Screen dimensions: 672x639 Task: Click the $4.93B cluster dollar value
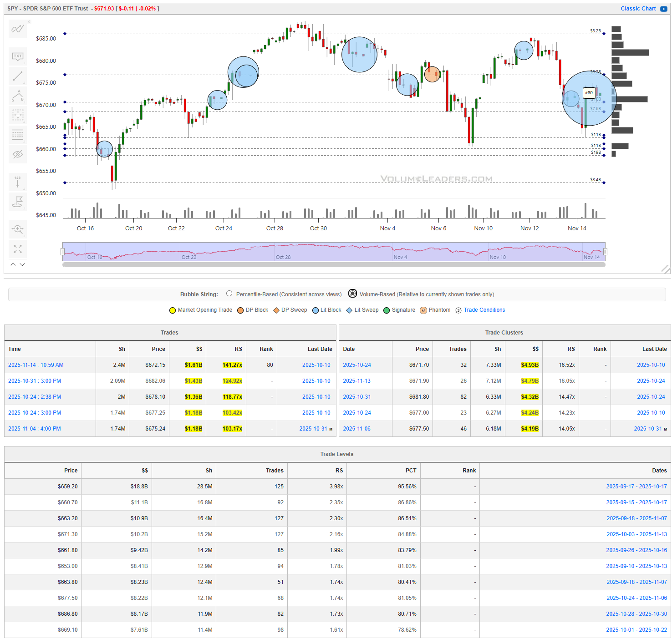[530, 365]
